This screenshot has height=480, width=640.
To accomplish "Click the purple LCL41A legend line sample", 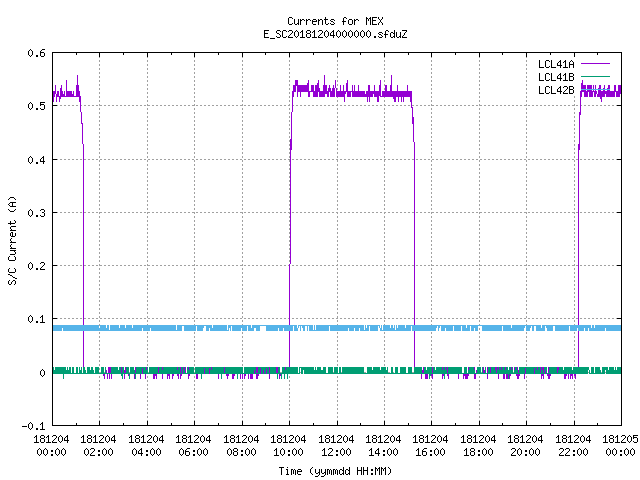I will [x=595, y=64].
